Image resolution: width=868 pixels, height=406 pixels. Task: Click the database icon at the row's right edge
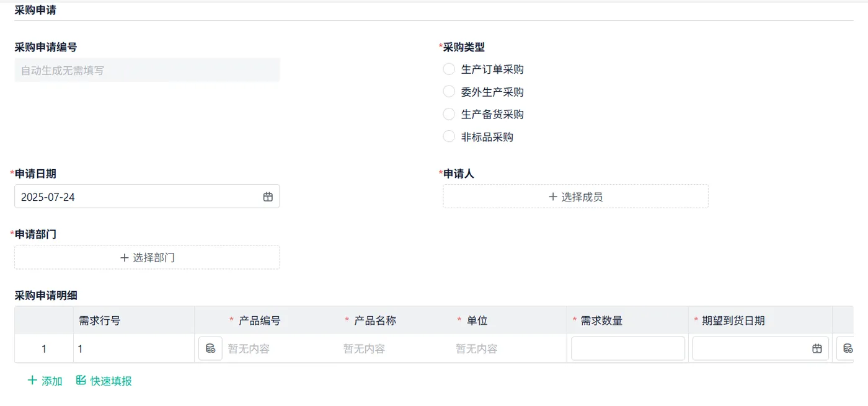point(847,348)
